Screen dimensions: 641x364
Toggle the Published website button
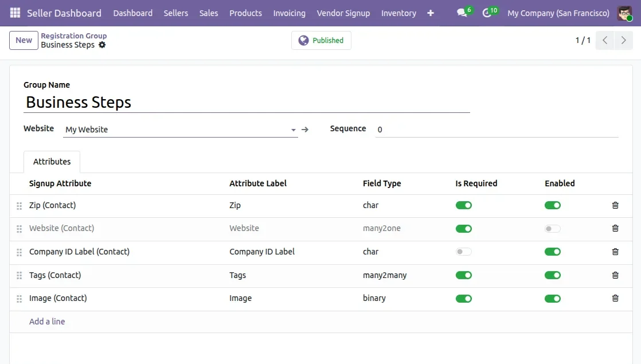(321, 41)
